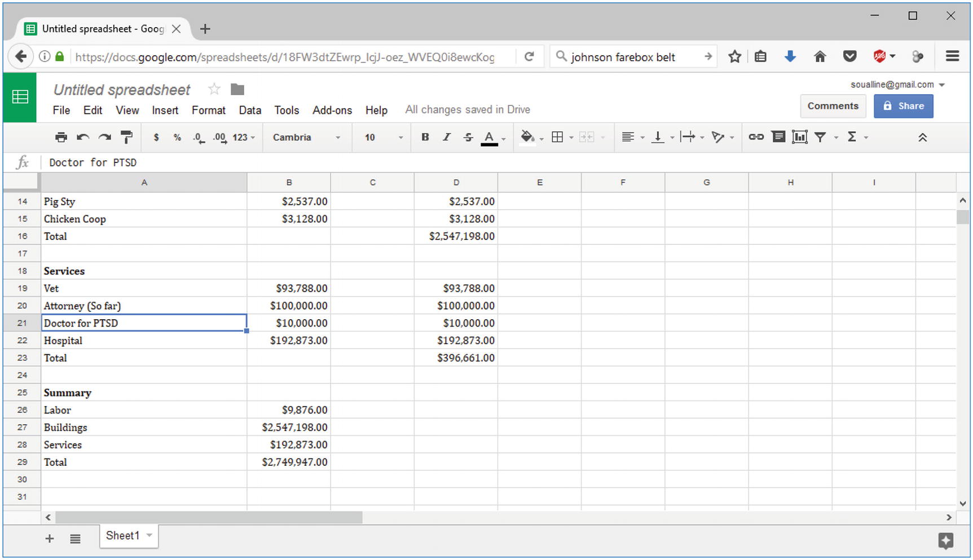This screenshot has height=560, width=973.
Task: Open the font size dropdown
Action: [384, 137]
